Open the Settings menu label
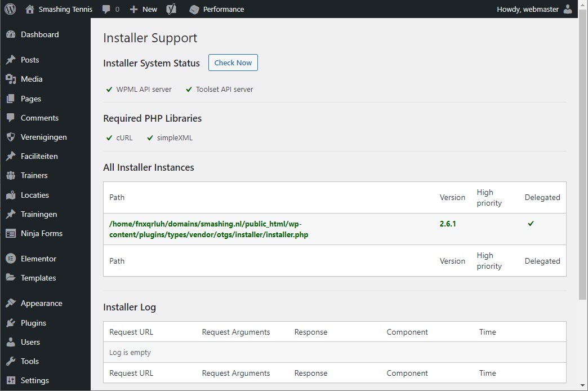Viewport: 588px width, 391px height. (x=35, y=380)
